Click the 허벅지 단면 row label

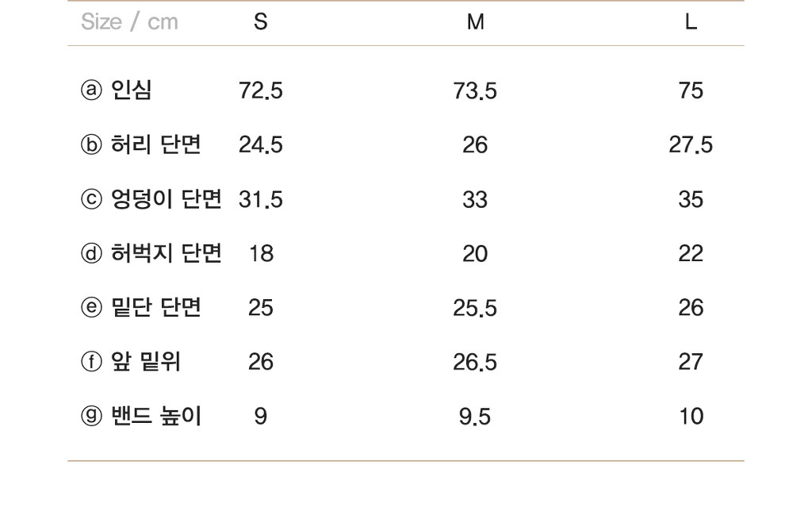click(167, 253)
